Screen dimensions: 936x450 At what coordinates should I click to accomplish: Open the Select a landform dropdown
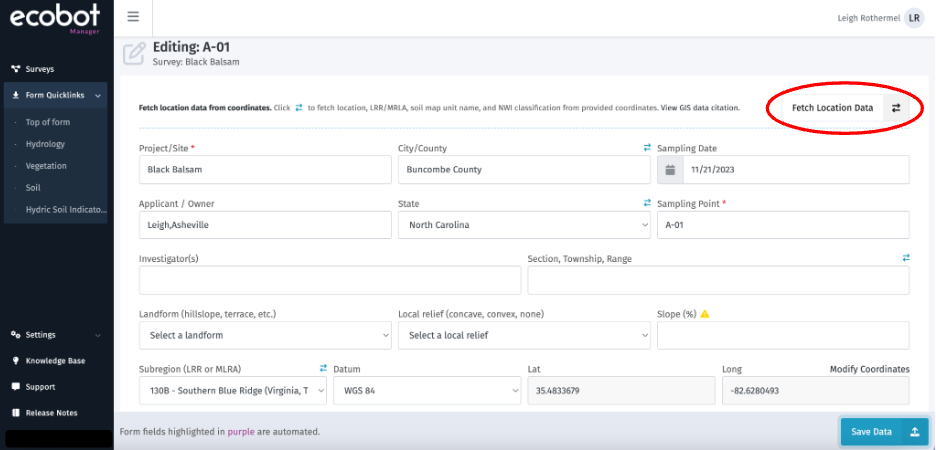tap(265, 335)
